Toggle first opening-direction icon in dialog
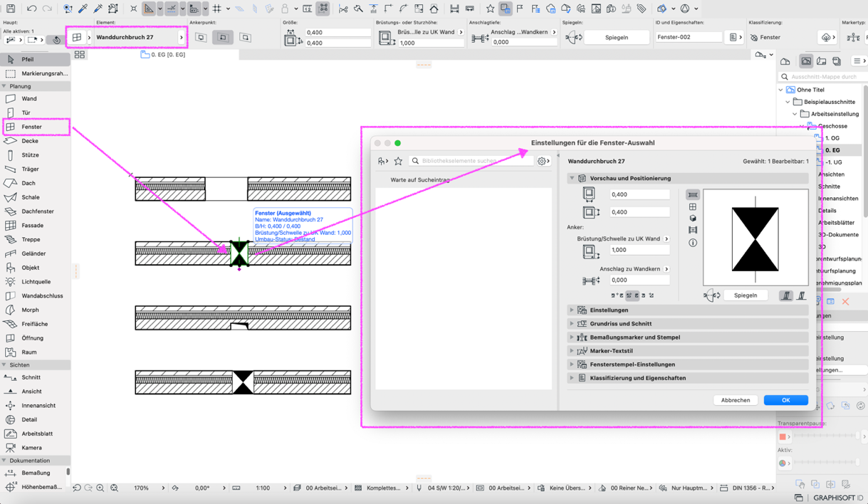 (786, 295)
